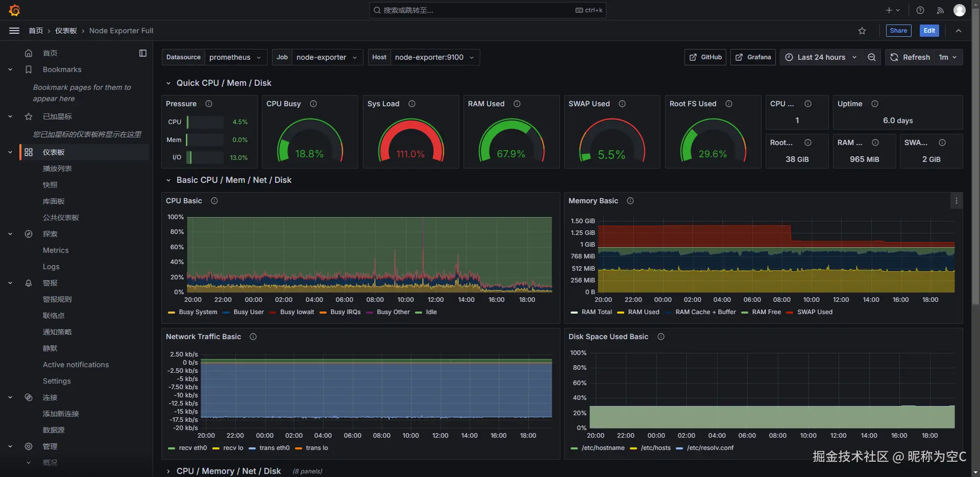The height and width of the screenshot is (477, 980).
Task: Toggle the hamburger navigation menu
Action: coord(14,31)
